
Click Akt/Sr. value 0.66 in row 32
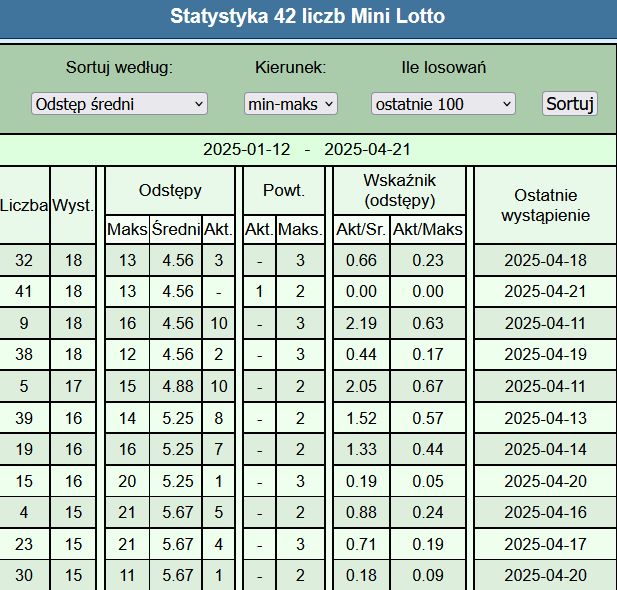pos(361,260)
